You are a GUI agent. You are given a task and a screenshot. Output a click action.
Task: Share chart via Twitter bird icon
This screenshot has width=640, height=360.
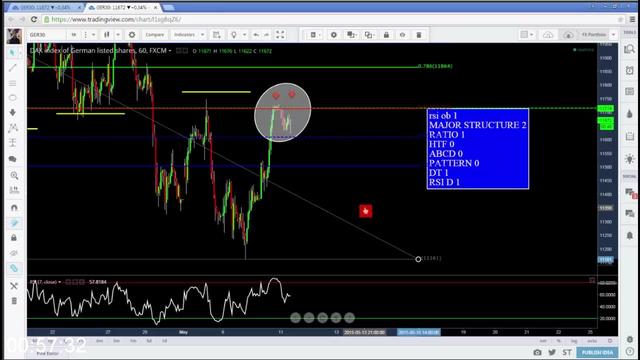pyautogui.click(x=552, y=352)
